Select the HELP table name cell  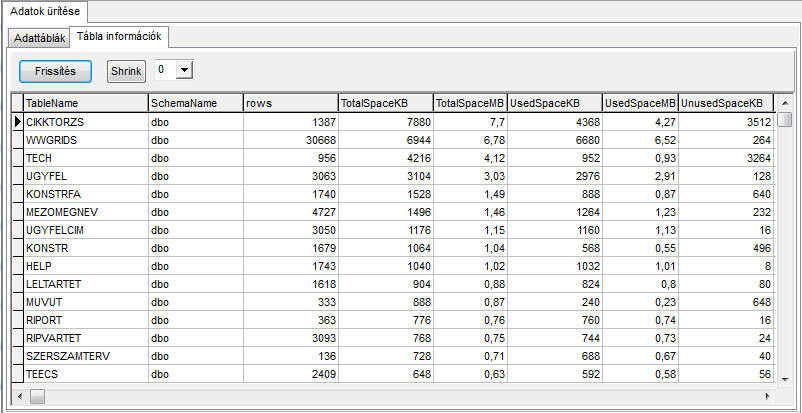tap(86, 266)
